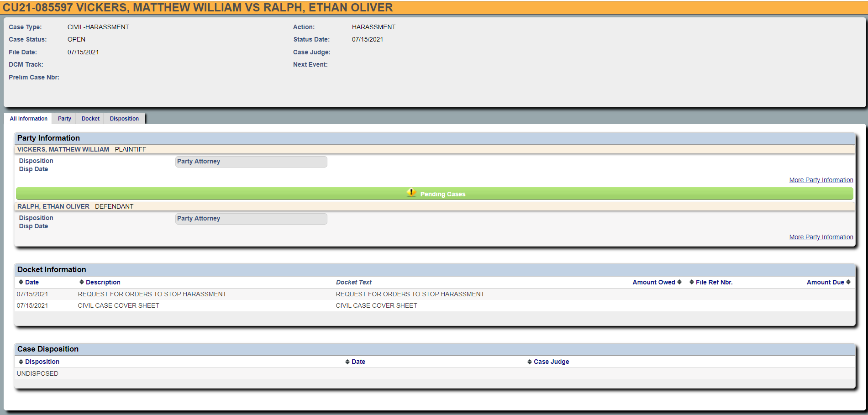Screen dimensions: 868x415
Task: Open the All Information tab
Action: [x=28, y=119]
